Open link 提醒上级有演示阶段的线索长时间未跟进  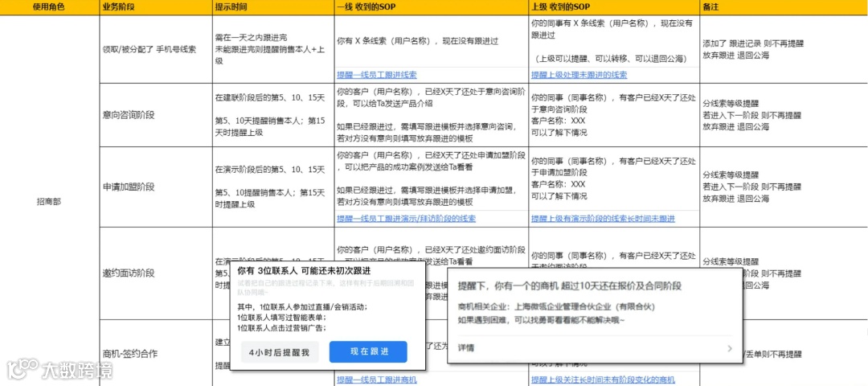(603, 219)
